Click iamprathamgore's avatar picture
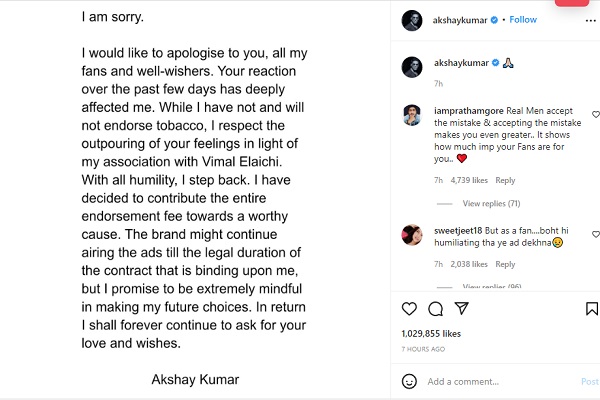The height and width of the screenshot is (400, 600). (x=412, y=114)
